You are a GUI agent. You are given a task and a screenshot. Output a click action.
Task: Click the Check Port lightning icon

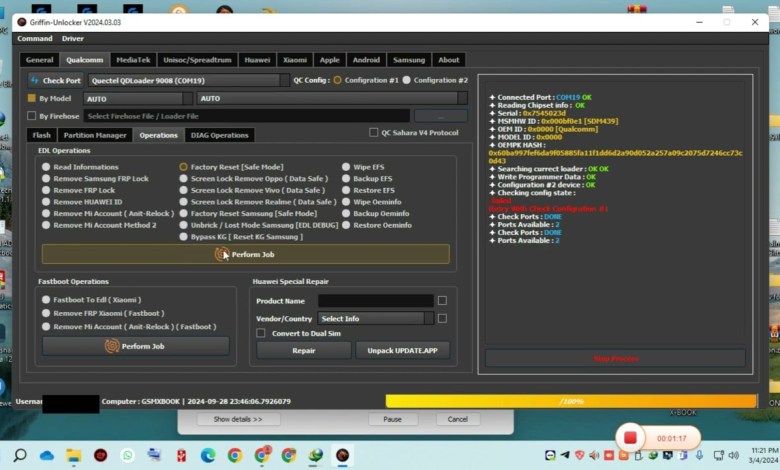[x=34, y=80]
